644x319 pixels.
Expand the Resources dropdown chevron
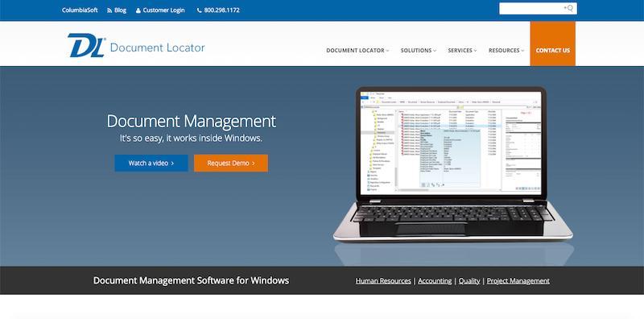[522, 51]
